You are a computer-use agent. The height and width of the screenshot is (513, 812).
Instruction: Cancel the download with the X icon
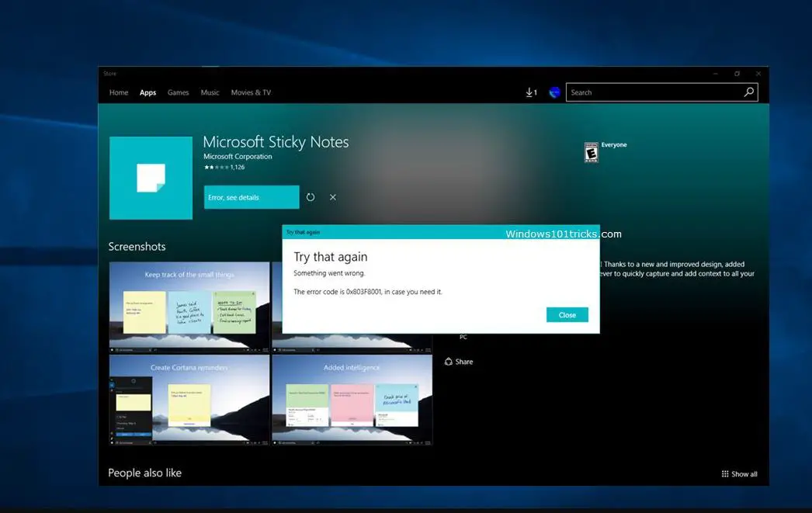[333, 197]
